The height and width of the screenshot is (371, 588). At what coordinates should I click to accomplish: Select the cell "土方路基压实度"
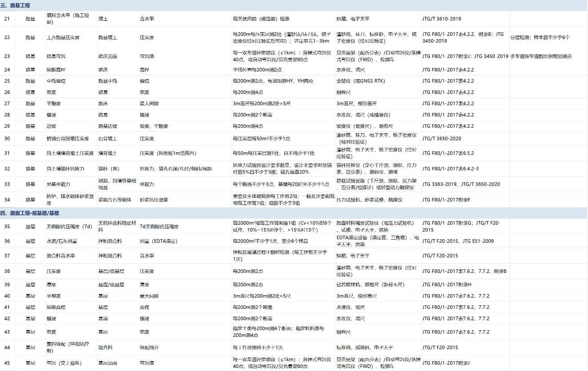click(63, 38)
